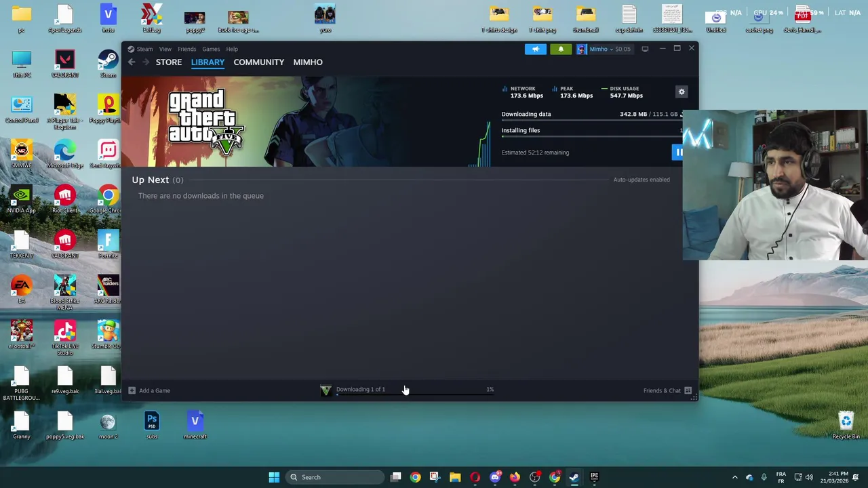Switch to the LIBRARY tab
Screen dimensions: 868x488
[x=208, y=62]
